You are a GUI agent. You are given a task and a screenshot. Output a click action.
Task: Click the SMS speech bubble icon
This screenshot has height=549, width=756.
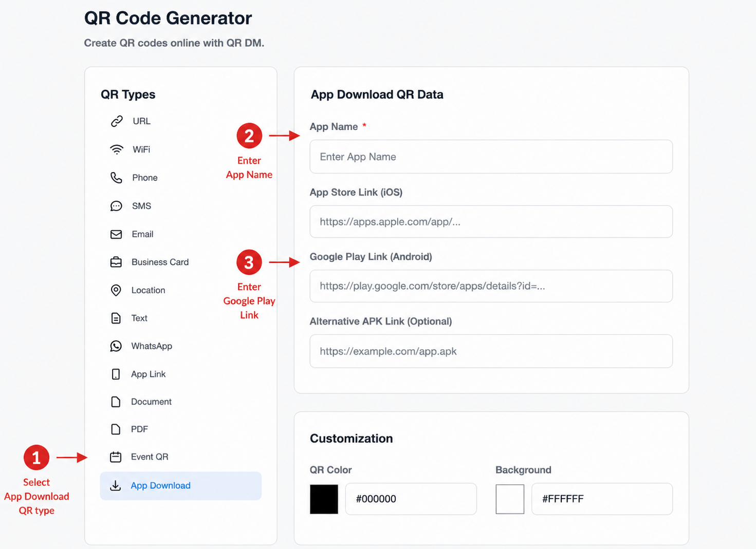click(x=117, y=206)
